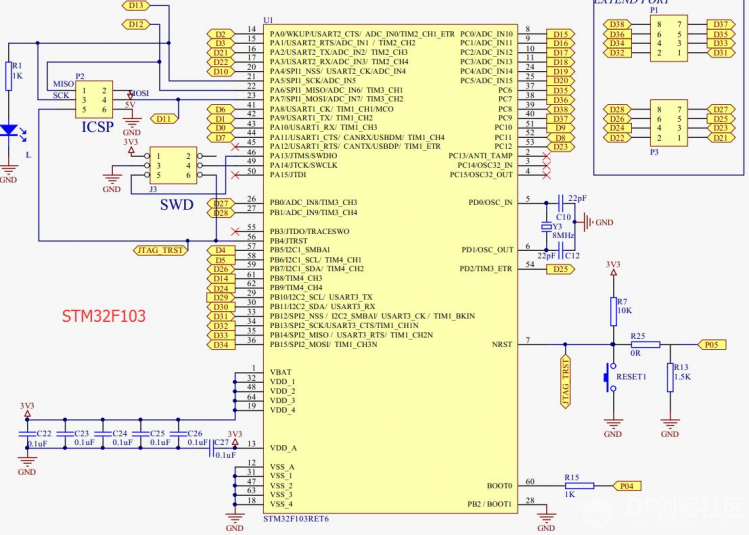Select the horizontal JTAG_TRST port near PB4

click(x=160, y=250)
